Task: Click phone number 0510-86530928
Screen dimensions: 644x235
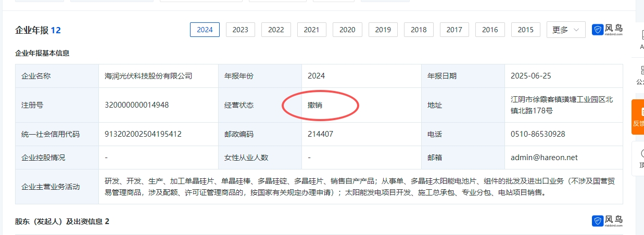Action: pyautogui.click(x=538, y=134)
